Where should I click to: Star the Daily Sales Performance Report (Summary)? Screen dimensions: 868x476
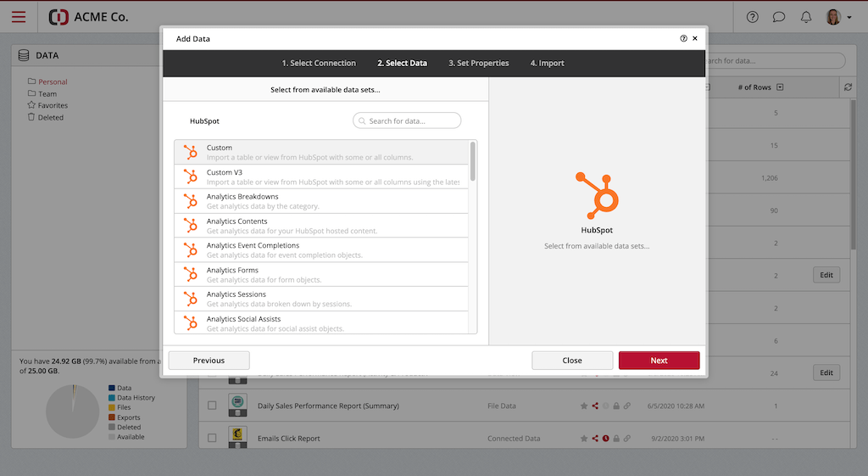click(x=583, y=406)
